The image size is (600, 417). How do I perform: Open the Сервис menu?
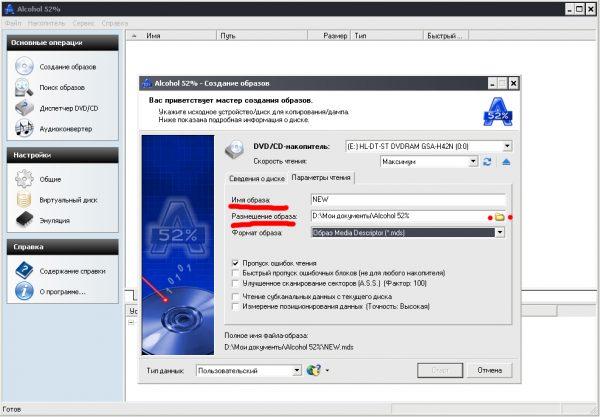point(83,23)
